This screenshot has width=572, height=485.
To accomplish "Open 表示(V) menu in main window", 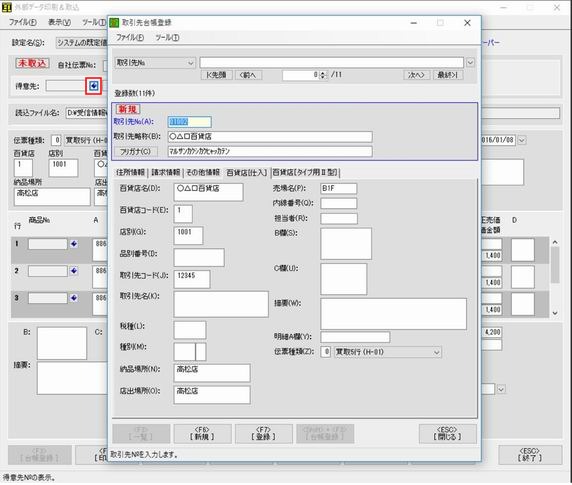I will 59,22.
